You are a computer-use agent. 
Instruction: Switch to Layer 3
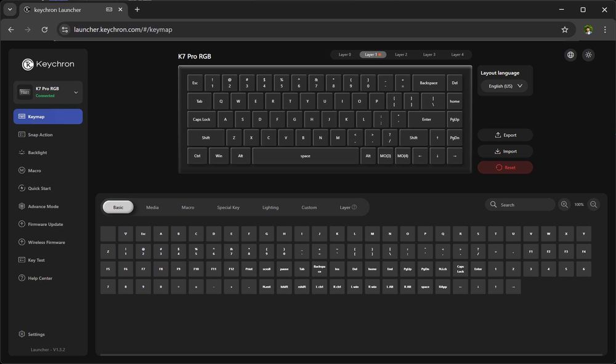(x=429, y=55)
